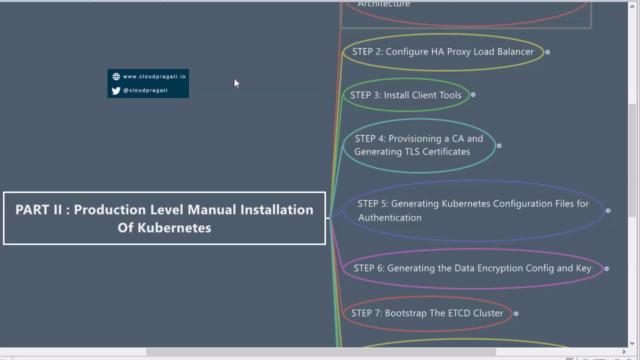640x360 pixels.
Task: Select STEP 4: Provisioning a CA topic
Action: coord(419,145)
